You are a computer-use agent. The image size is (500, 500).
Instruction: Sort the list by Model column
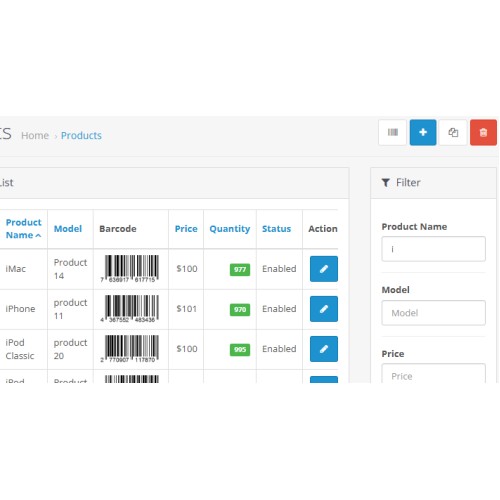click(x=68, y=229)
